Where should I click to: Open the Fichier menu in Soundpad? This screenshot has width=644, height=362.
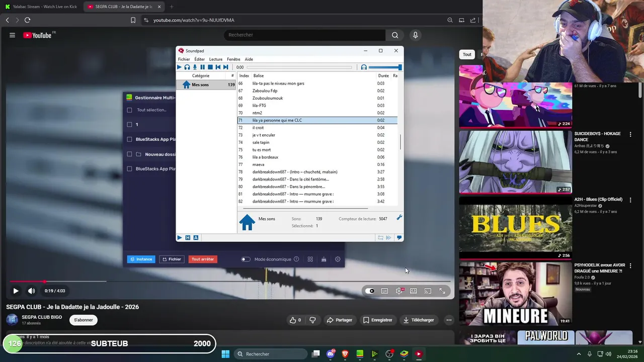[x=184, y=59]
